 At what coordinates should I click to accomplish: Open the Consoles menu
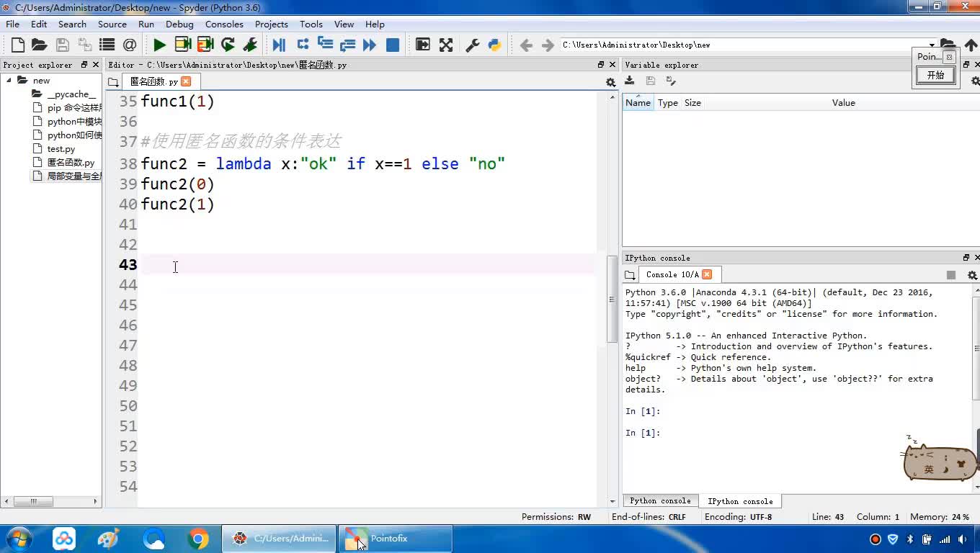point(224,24)
